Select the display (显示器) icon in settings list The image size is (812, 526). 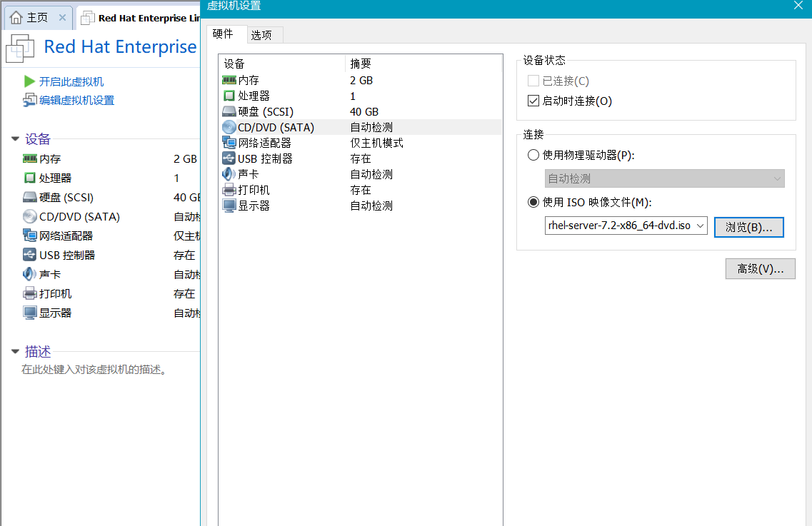coord(229,206)
